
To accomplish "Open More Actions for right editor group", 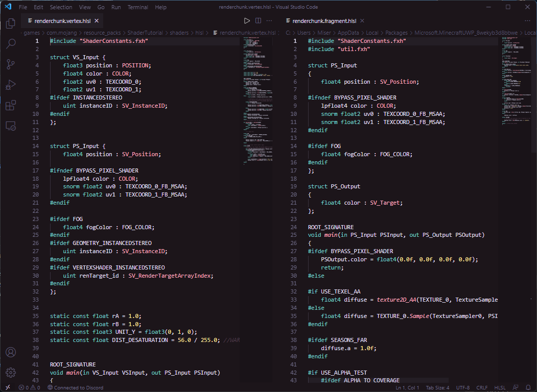I will coord(527,21).
